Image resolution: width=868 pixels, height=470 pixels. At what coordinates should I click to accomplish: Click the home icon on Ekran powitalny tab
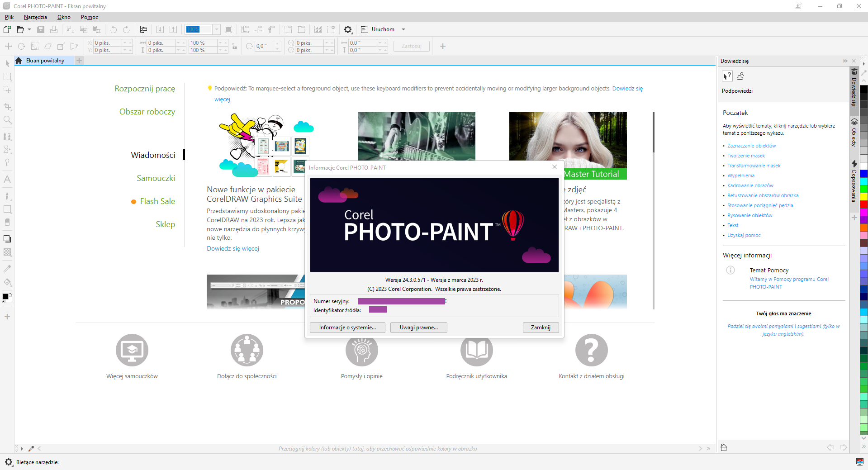(19, 61)
